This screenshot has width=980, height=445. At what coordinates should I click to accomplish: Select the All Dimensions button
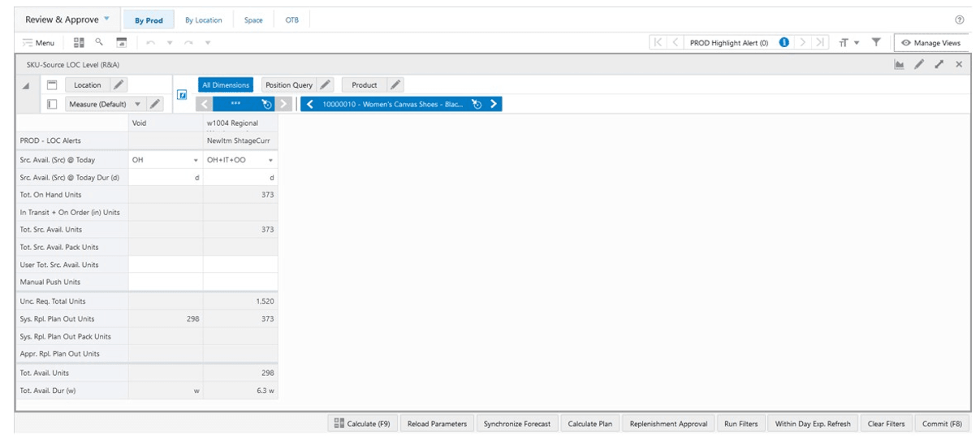226,84
